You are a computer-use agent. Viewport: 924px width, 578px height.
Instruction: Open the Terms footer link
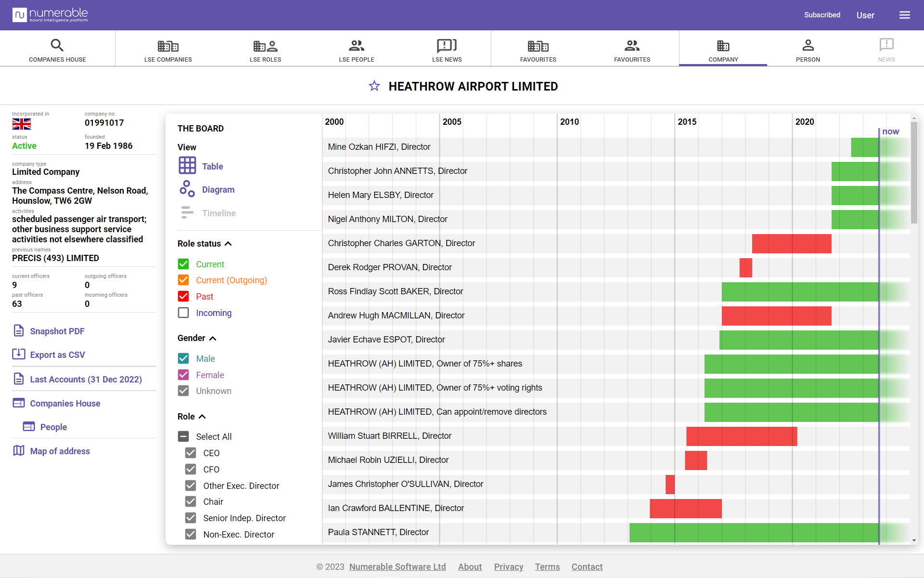[547, 566]
